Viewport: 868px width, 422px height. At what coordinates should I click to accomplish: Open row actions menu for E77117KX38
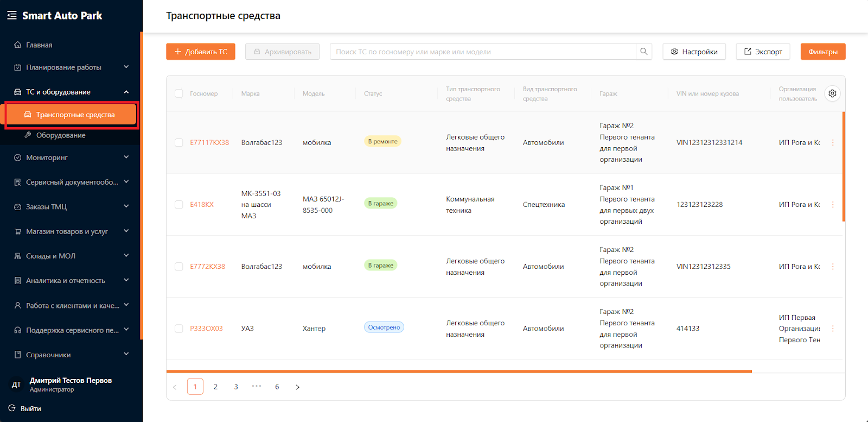click(833, 143)
